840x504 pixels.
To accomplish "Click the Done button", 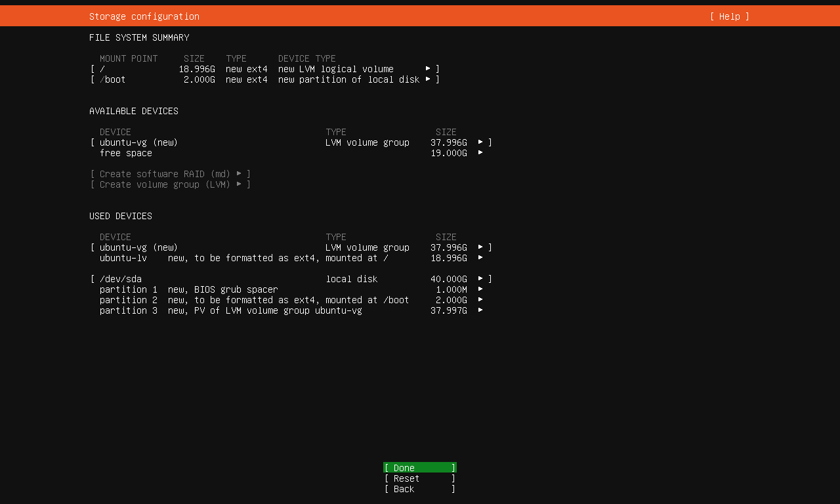I will pyautogui.click(x=419, y=468).
